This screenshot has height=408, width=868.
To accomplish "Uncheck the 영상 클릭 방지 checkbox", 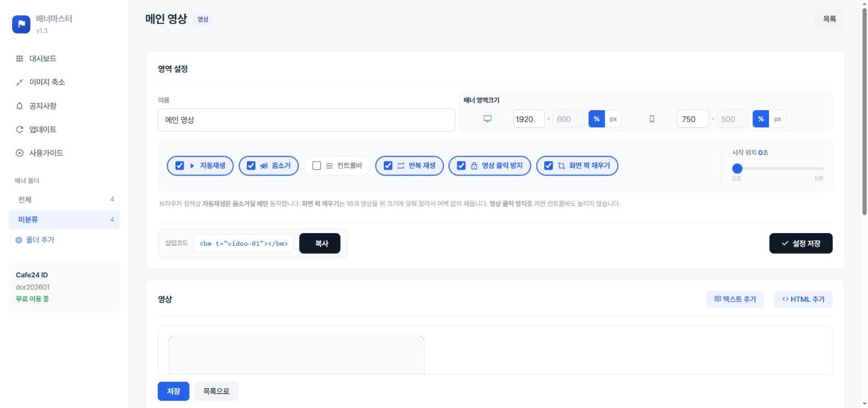I will point(461,166).
